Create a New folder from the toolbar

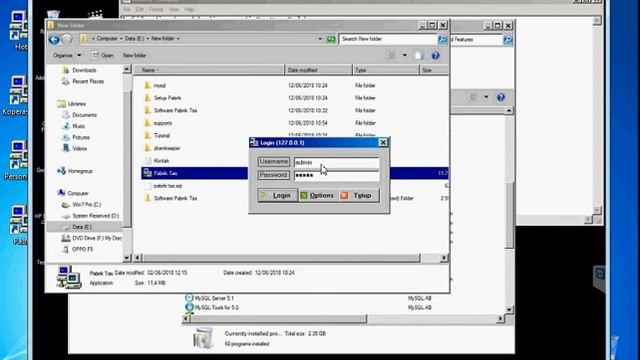point(134,55)
